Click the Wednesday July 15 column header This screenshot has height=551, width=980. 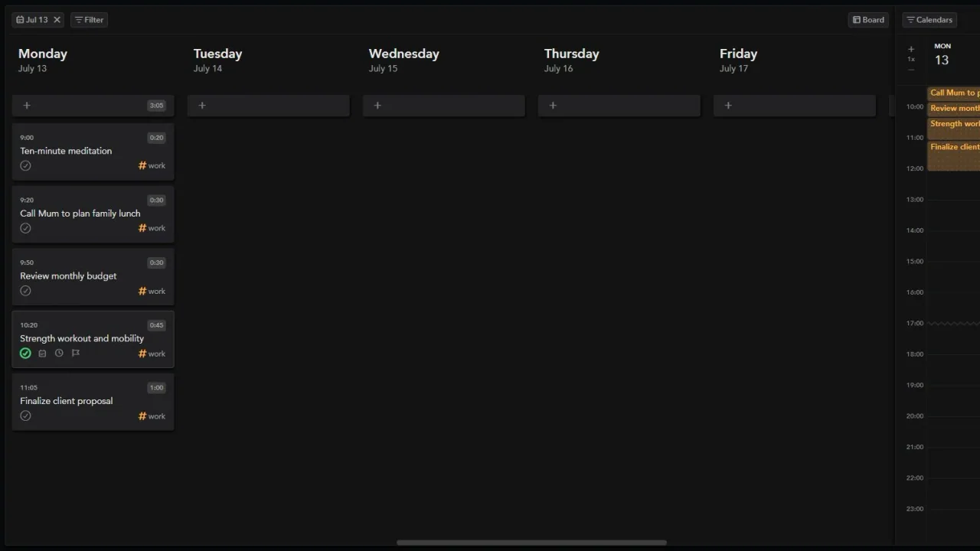[x=403, y=60]
